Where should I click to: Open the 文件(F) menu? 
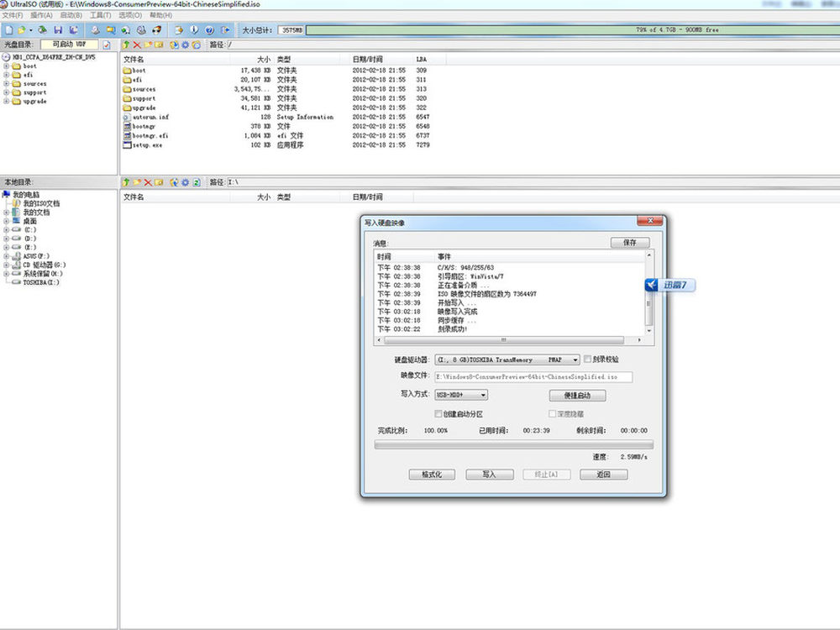13,15
